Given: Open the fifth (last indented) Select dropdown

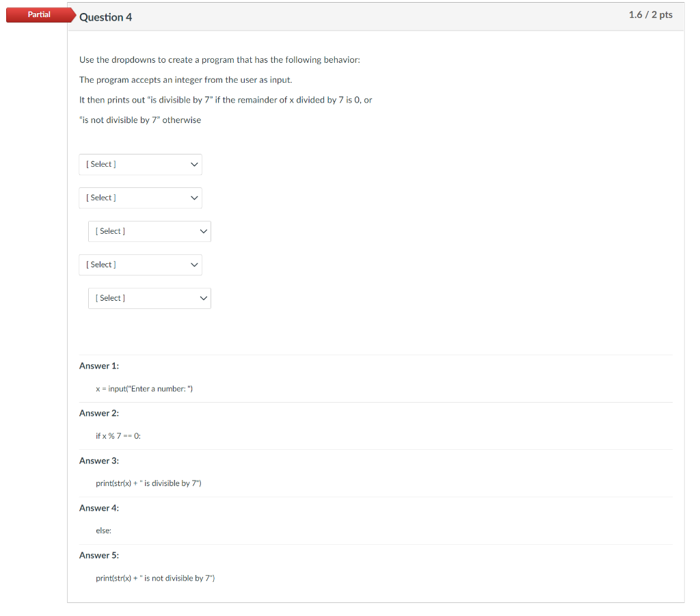Looking at the screenshot, I should tap(150, 298).
